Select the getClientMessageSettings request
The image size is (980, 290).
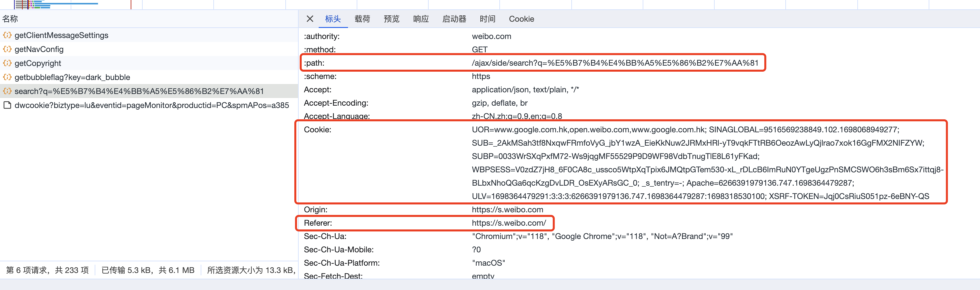click(x=61, y=35)
